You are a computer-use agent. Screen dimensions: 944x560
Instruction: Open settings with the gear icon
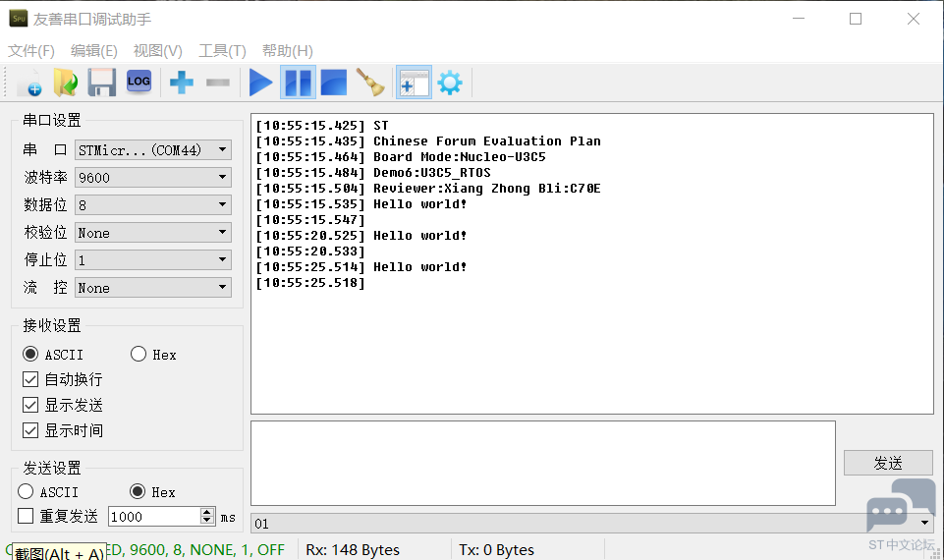[450, 83]
